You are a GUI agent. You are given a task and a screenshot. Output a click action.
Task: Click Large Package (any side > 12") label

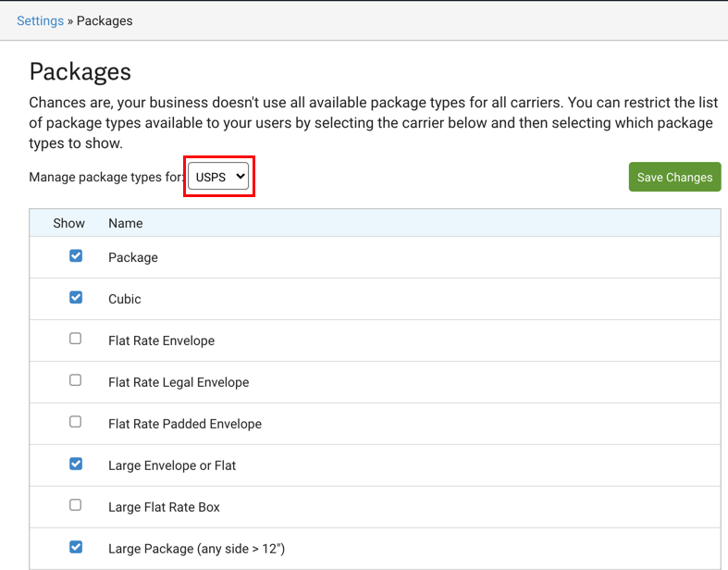196,549
